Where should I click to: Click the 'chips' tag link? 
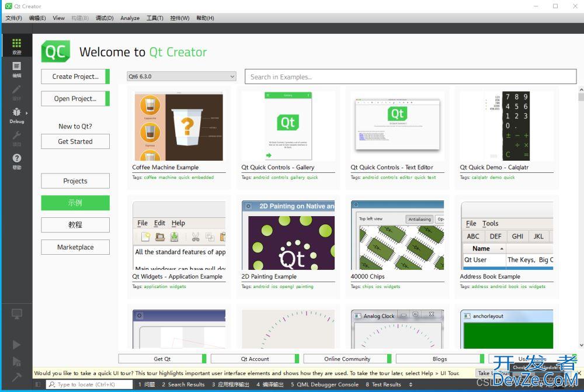tap(367, 286)
